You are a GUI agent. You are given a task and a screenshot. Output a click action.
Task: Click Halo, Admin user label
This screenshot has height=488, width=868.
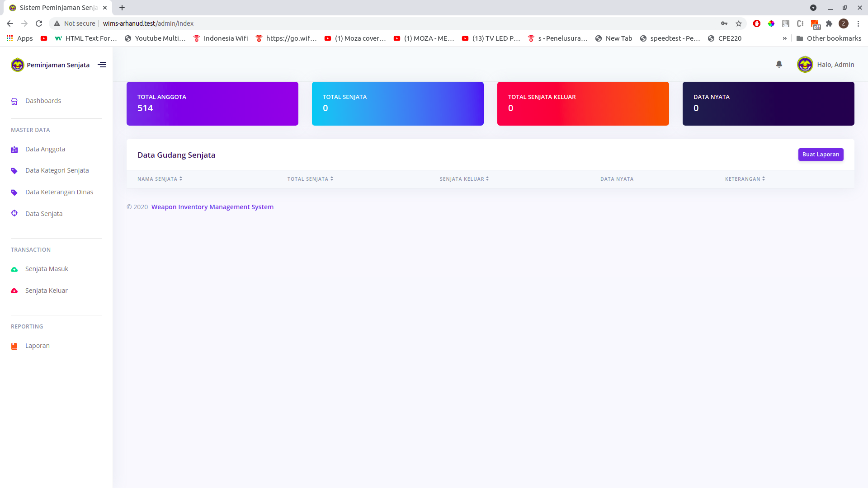click(835, 65)
